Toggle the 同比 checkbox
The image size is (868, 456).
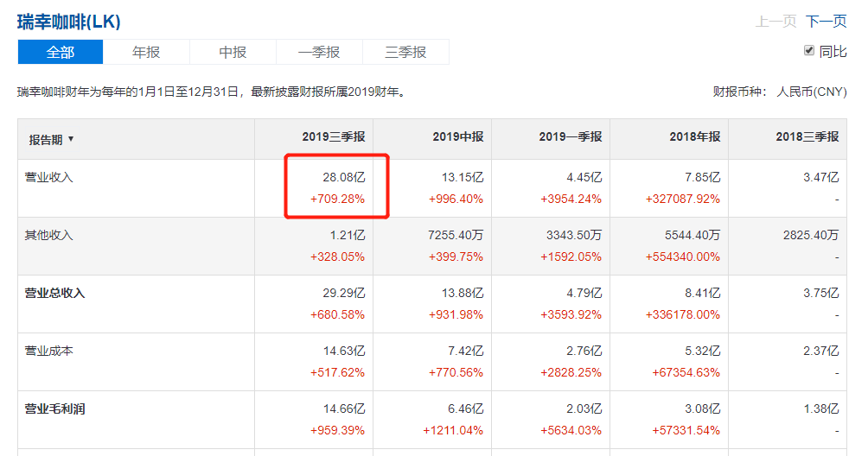pyautogui.click(x=808, y=51)
